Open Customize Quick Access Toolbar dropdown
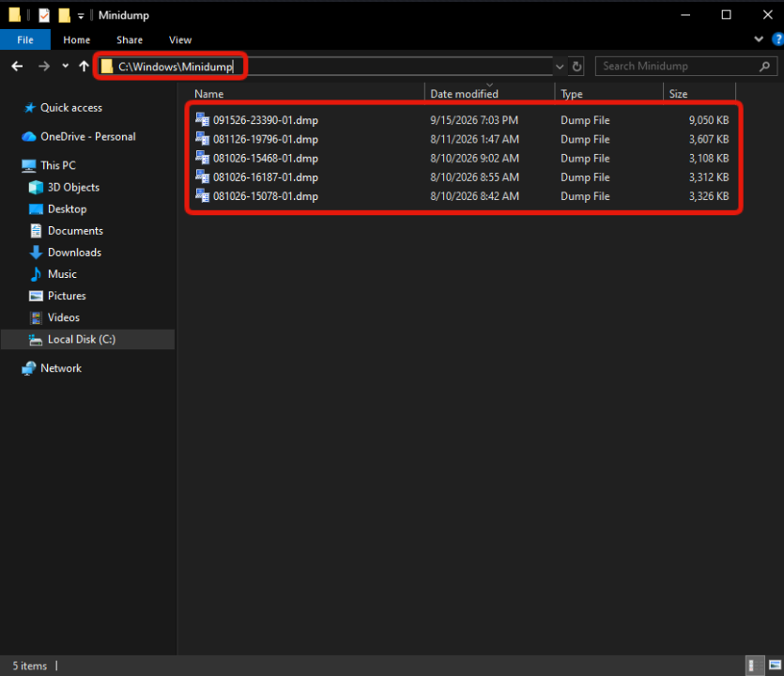 [81, 17]
